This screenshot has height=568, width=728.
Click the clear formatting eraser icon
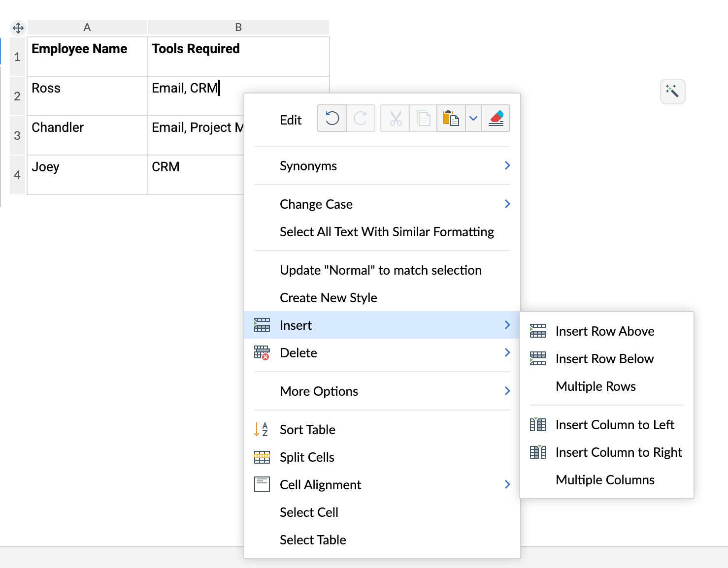point(496,119)
